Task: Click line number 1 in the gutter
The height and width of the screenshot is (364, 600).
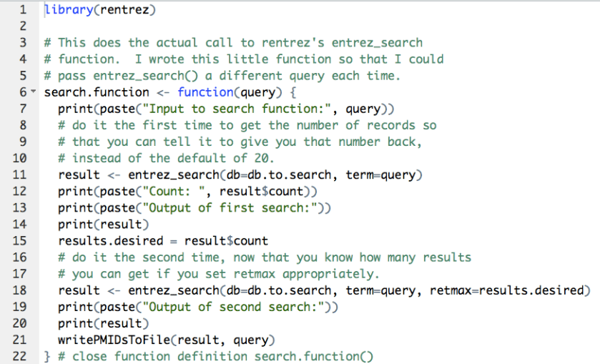Action: [x=23, y=10]
